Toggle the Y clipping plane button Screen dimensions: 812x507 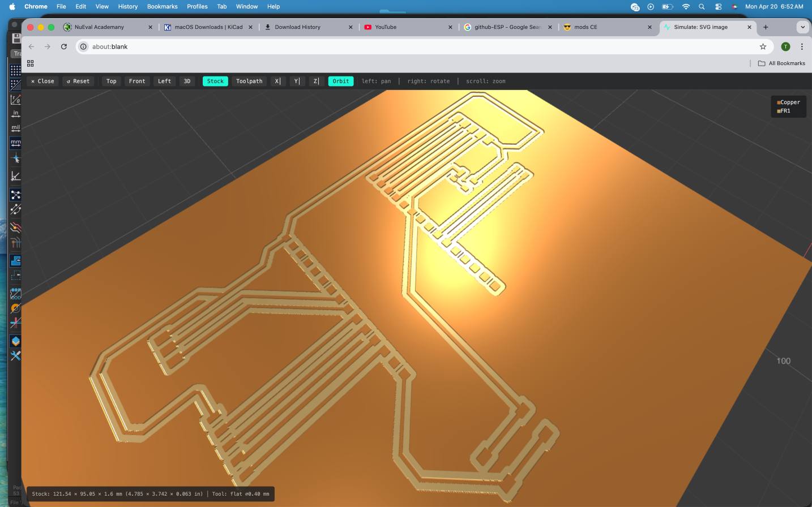297,81
